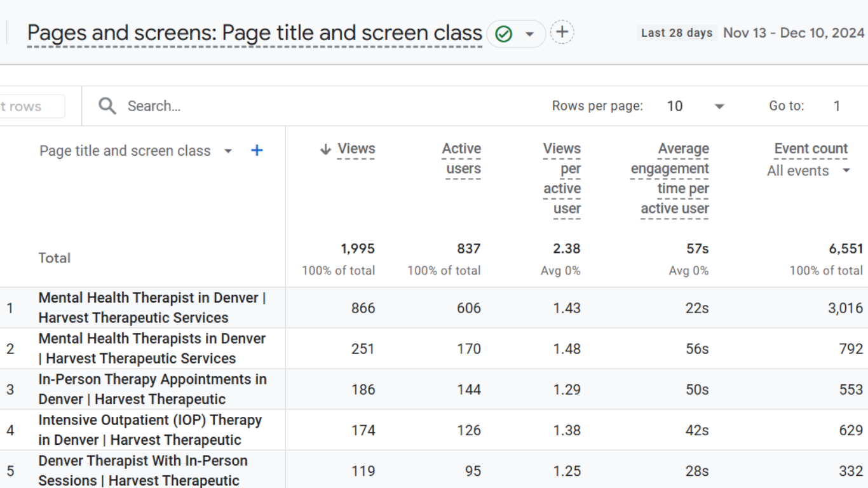The width and height of the screenshot is (868, 488).
Task: Click the descending sort arrow beside Views
Action: pos(325,149)
